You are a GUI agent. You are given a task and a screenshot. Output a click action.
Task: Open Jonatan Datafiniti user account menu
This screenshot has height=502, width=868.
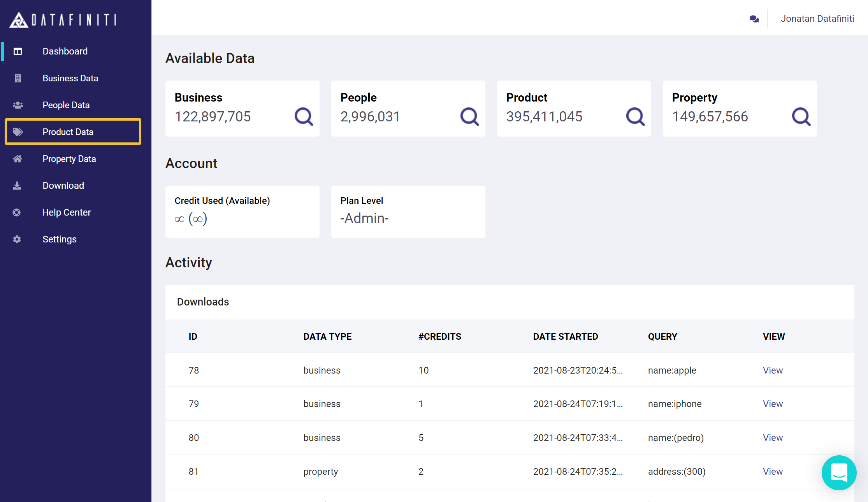pyautogui.click(x=817, y=19)
